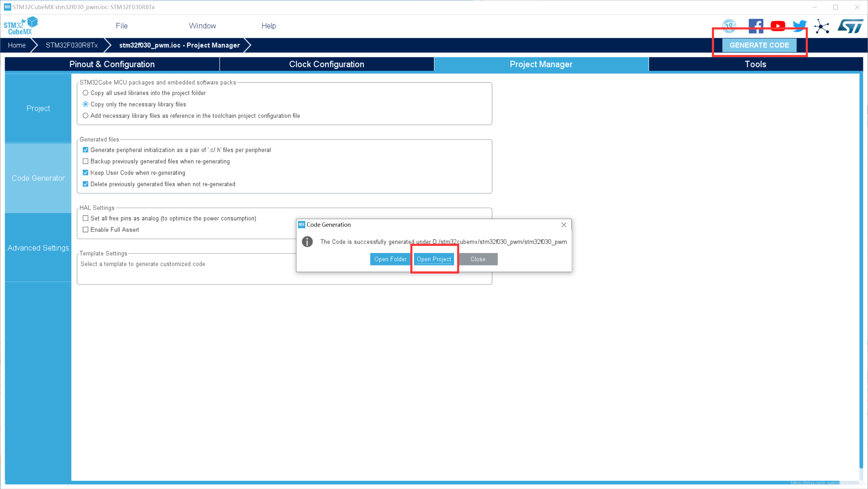This screenshot has height=489, width=868.
Task: Toggle Keep User Code when re-generating
Action: (86, 173)
